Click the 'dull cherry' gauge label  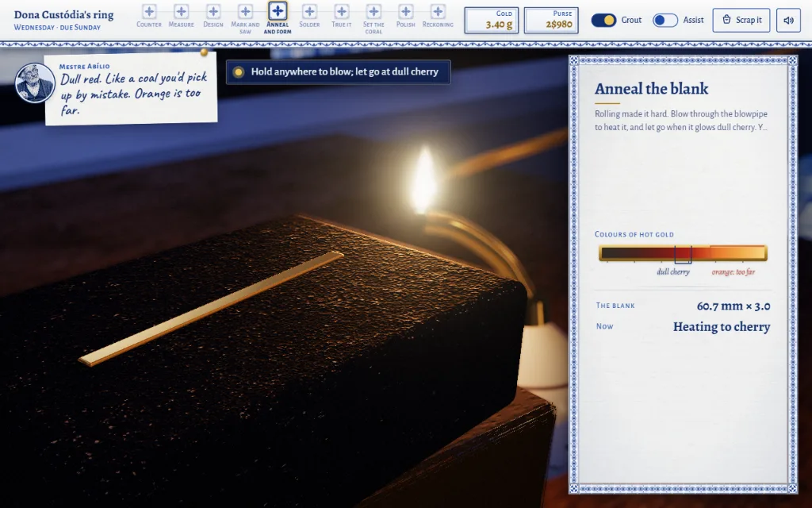(672, 271)
